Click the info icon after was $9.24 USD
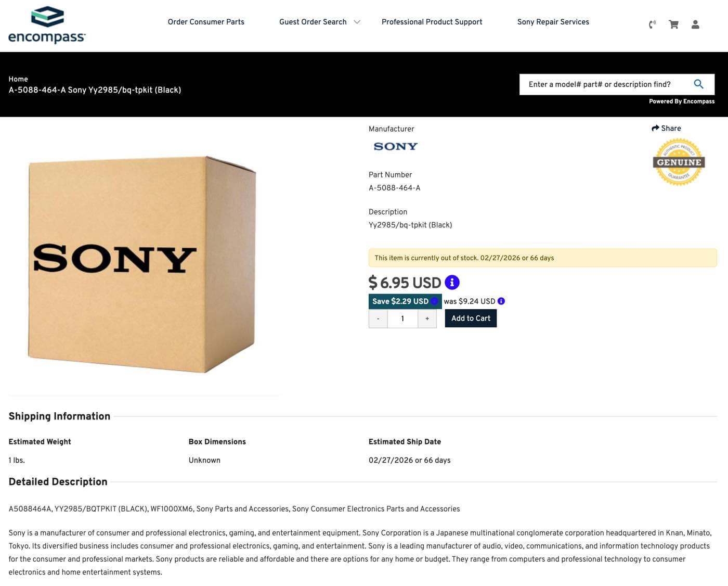The image size is (728, 586). point(501,301)
